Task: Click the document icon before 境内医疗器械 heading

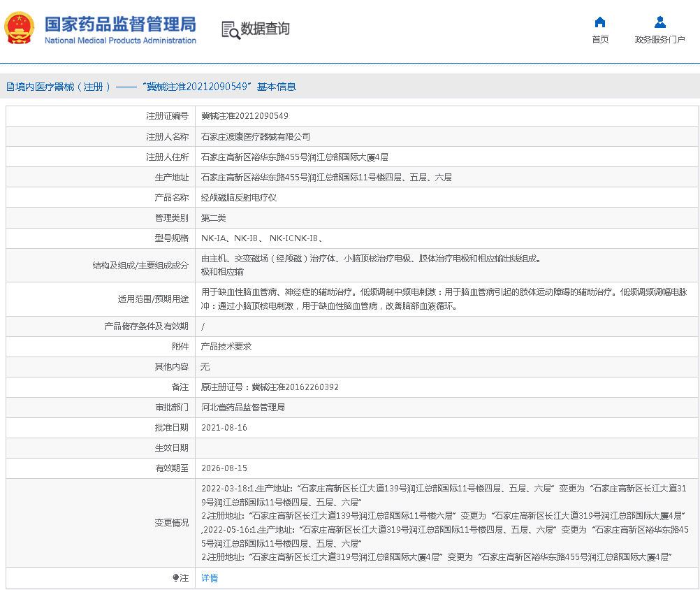Action: click(10, 87)
